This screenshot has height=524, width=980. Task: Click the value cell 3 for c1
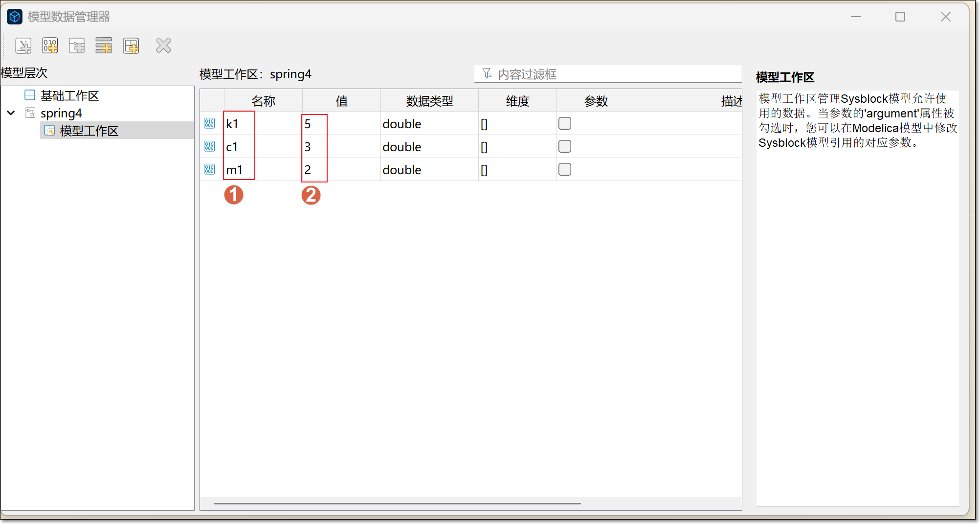tap(341, 146)
